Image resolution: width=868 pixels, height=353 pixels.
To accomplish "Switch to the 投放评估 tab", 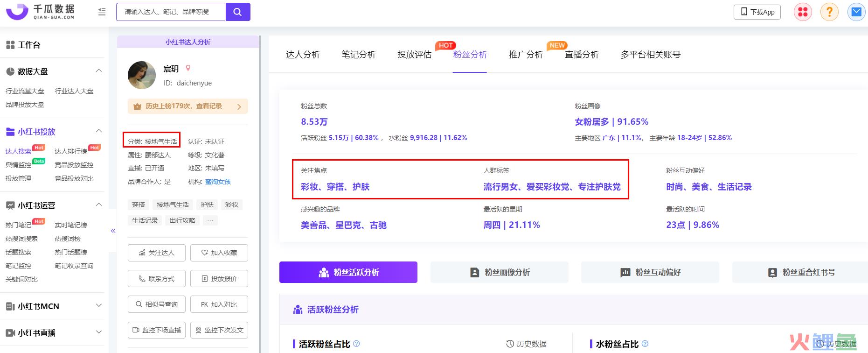I will tap(414, 55).
